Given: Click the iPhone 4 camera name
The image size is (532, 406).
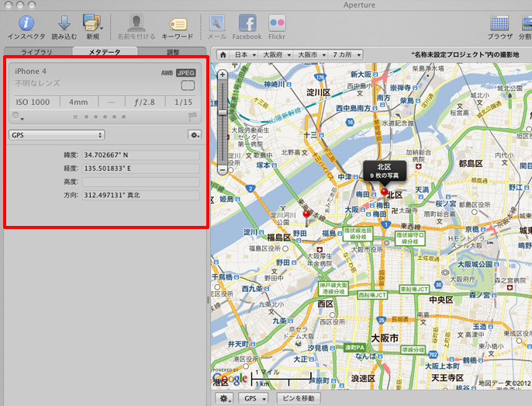Looking at the screenshot, I should coord(30,71).
